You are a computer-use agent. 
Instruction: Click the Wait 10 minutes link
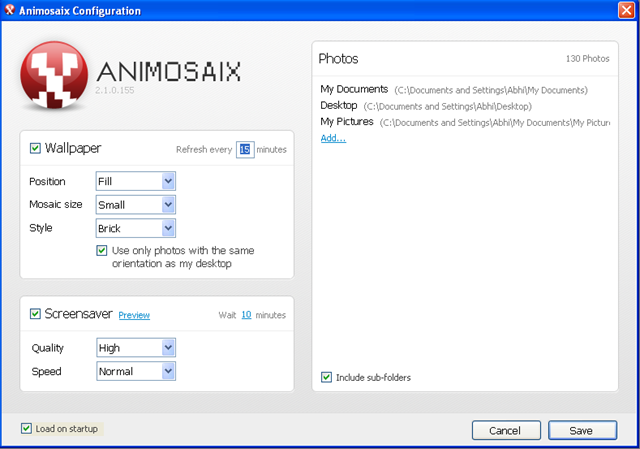pyautogui.click(x=246, y=315)
